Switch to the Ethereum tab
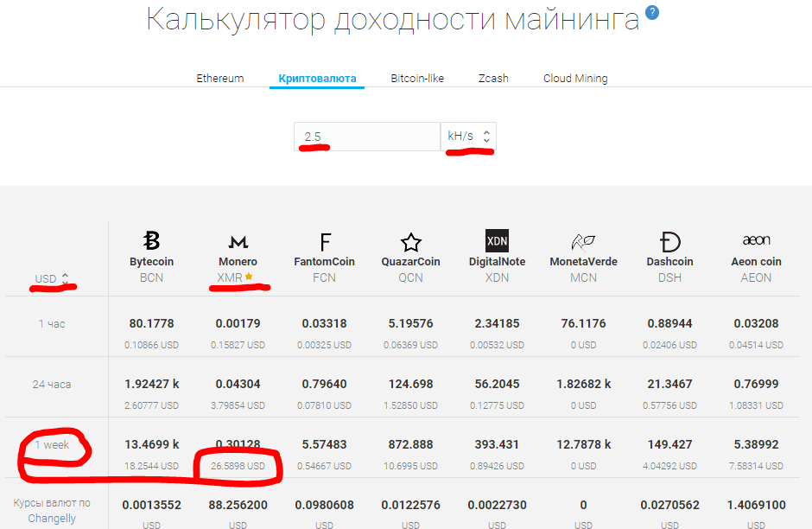 (x=219, y=79)
